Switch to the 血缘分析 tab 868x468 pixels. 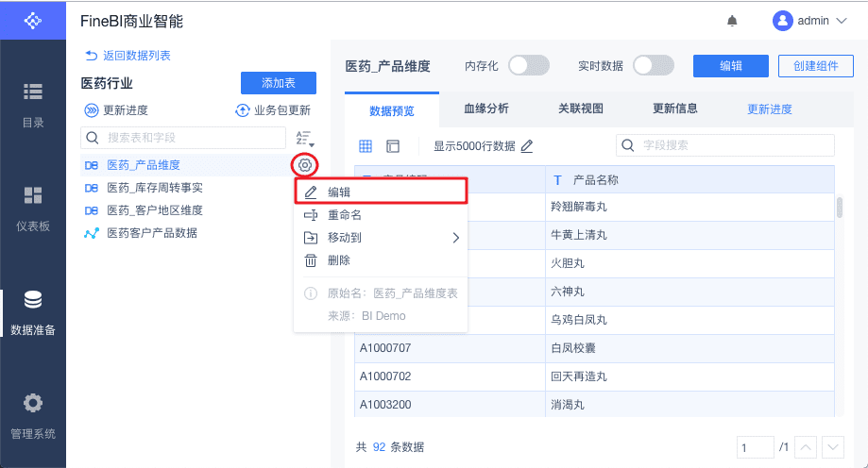point(486,109)
